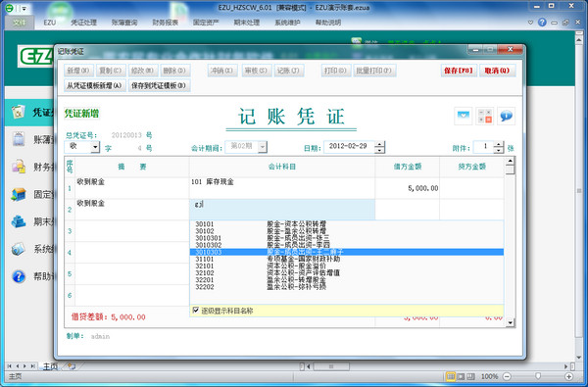Viewport: 588px width, 387px height.
Task: Select account 3010301 股金-成员出资-张三
Action: (347, 238)
